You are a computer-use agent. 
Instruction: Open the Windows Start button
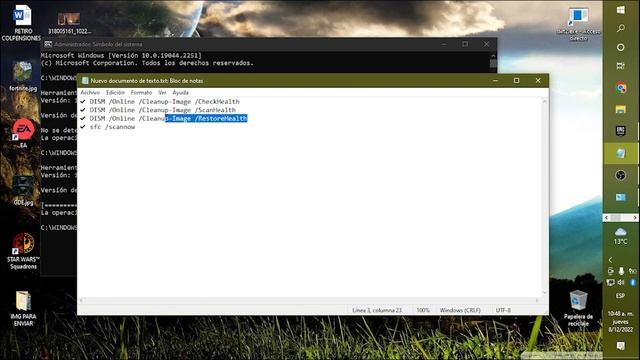point(620,10)
